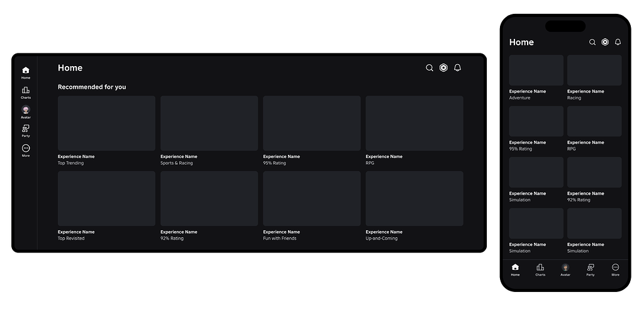Tap the phone thumbnail captioned Racing
Viewport: 644px width, 309px height.
[x=594, y=70]
